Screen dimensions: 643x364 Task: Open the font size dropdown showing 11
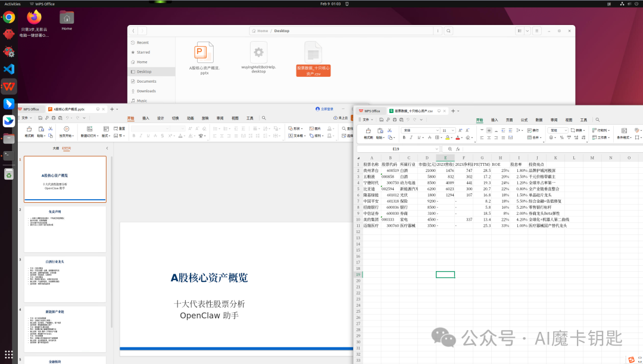tap(452, 130)
